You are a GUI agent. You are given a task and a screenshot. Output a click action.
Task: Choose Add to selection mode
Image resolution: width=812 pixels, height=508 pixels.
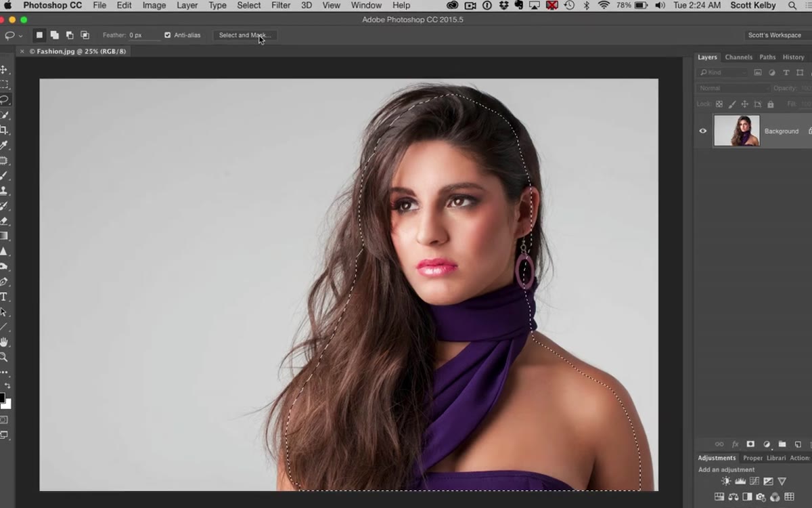(54, 35)
